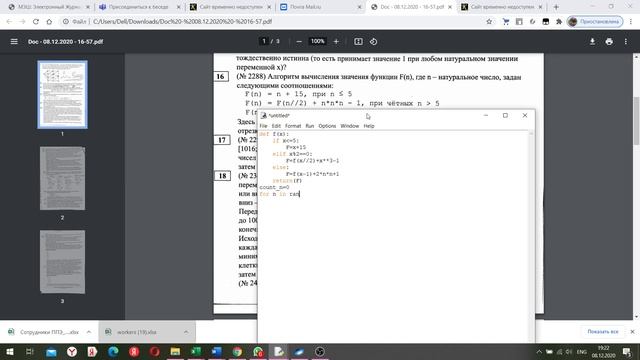The height and width of the screenshot is (360, 640).
Task: Open the Mail app on the taskbar
Action: (51, 351)
